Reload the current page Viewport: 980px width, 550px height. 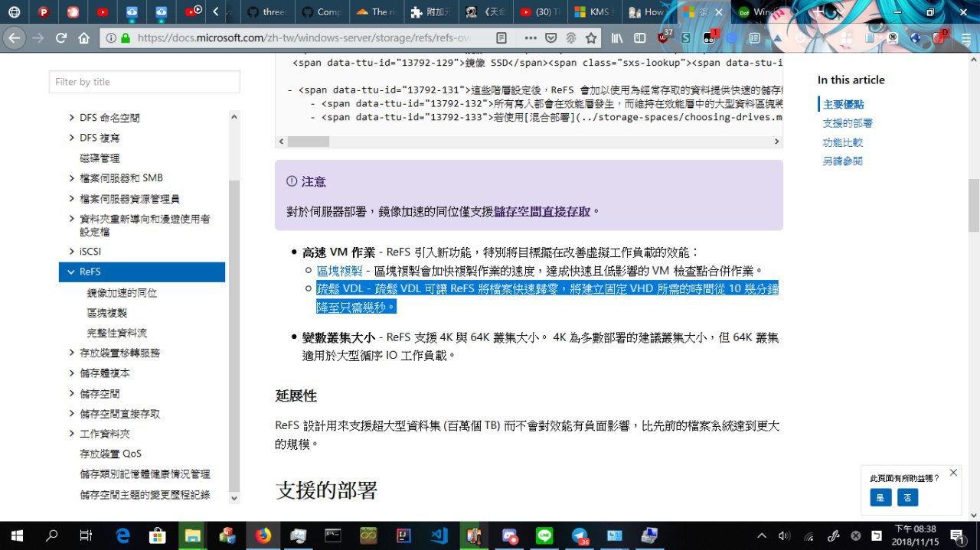pos(61,37)
